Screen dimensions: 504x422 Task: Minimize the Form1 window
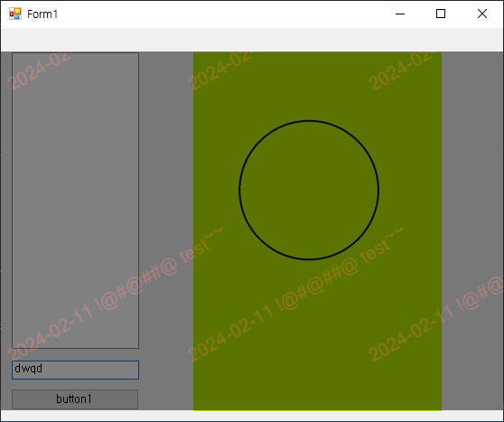point(400,14)
